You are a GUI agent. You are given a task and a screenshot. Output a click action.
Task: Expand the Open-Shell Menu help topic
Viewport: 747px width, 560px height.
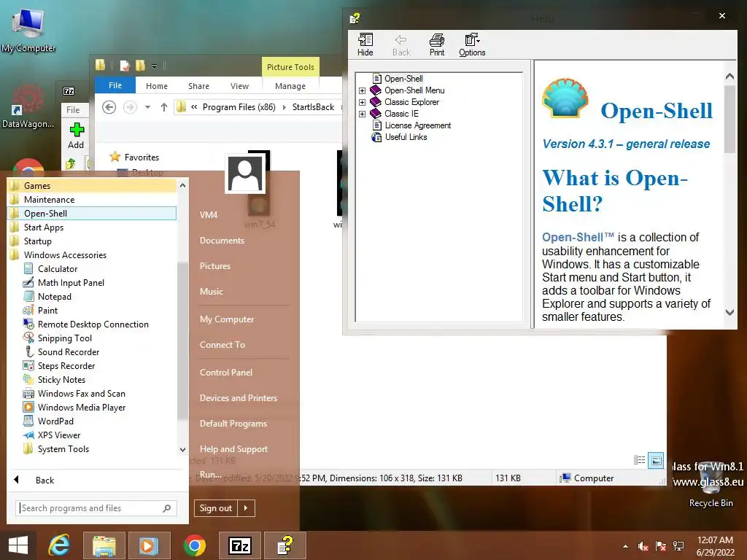pyautogui.click(x=362, y=90)
